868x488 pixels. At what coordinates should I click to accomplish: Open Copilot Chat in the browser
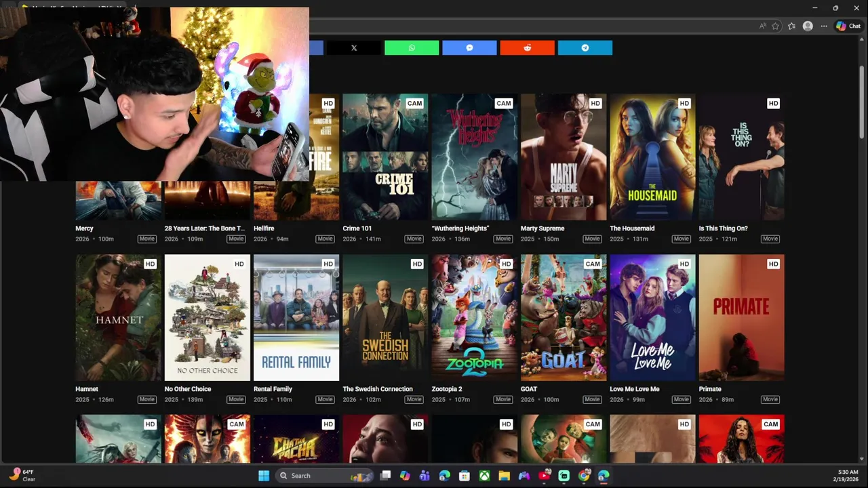848,26
